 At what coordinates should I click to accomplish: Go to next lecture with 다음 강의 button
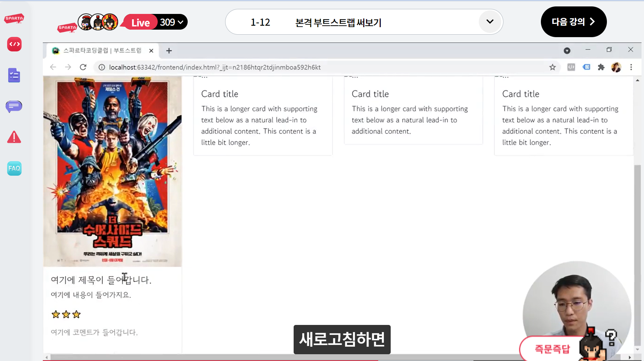tap(574, 22)
